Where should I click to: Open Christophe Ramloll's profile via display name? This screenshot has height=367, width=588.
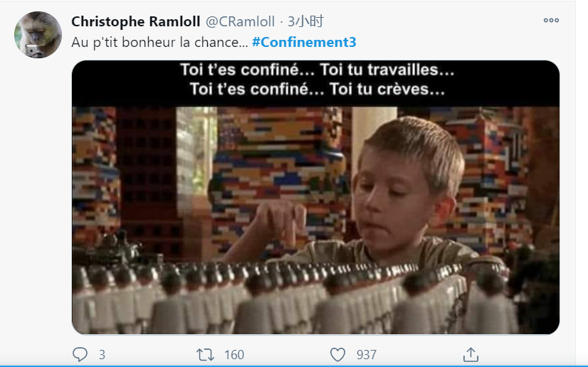pos(136,22)
